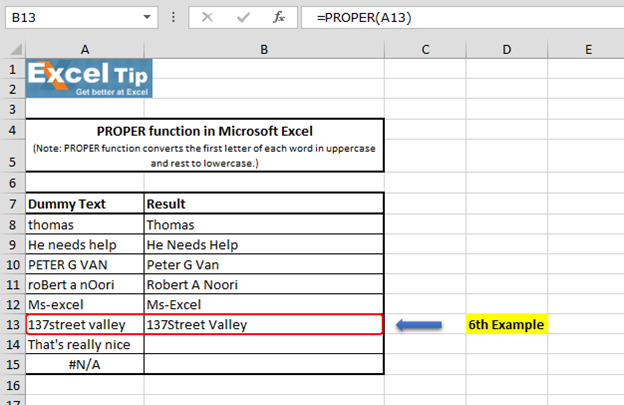Select row 8 header
624x405 pixels.
[x=12, y=224]
